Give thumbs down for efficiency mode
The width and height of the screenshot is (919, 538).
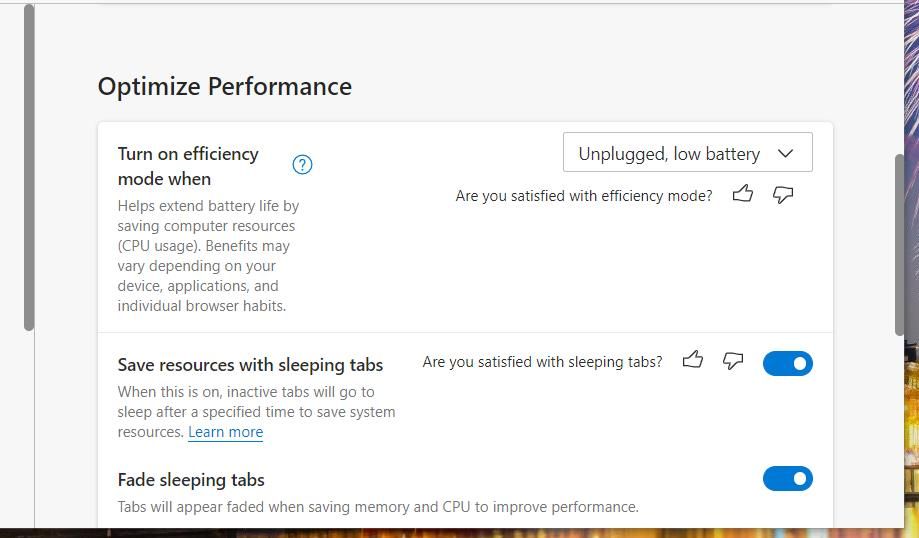click(783, 195)
